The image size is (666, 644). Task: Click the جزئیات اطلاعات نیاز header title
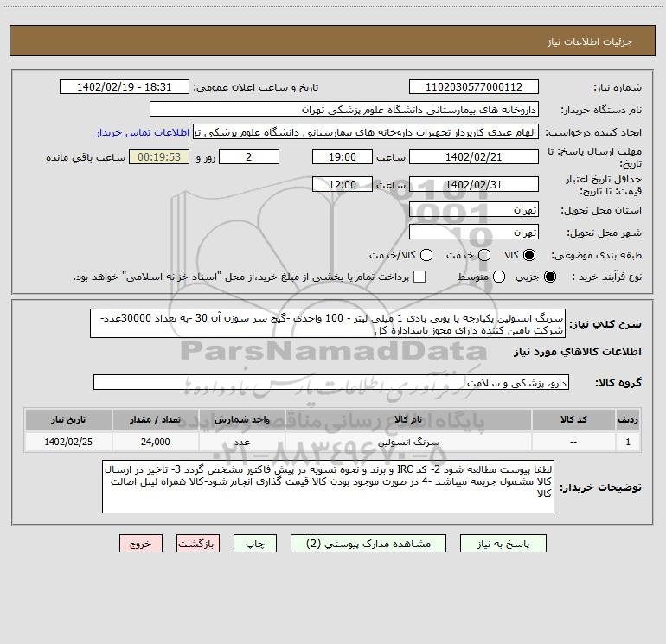[590, 41]
